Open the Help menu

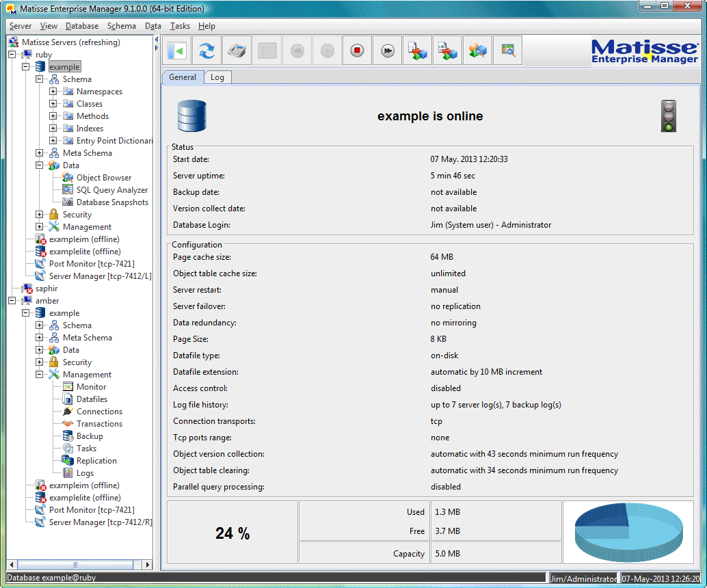[x=206, y=26]
